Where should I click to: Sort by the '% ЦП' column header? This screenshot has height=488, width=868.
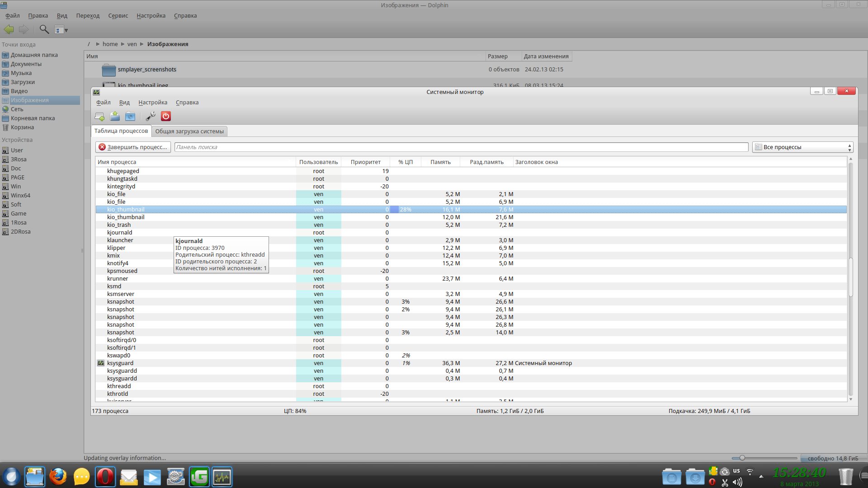405,162
